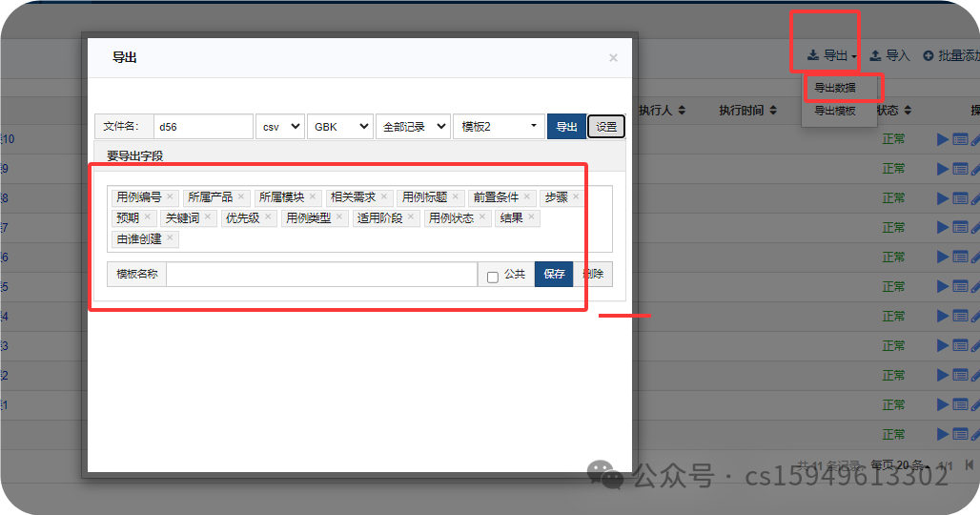This screenshot has width=980, height=515.
Task: Remove the 用例标题 field tag
Action: 456,196
